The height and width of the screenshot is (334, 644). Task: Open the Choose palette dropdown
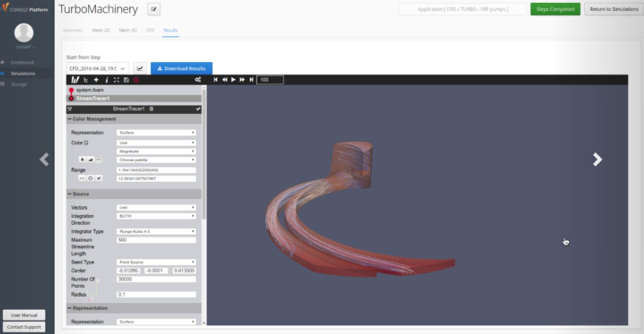coord(156,160)
